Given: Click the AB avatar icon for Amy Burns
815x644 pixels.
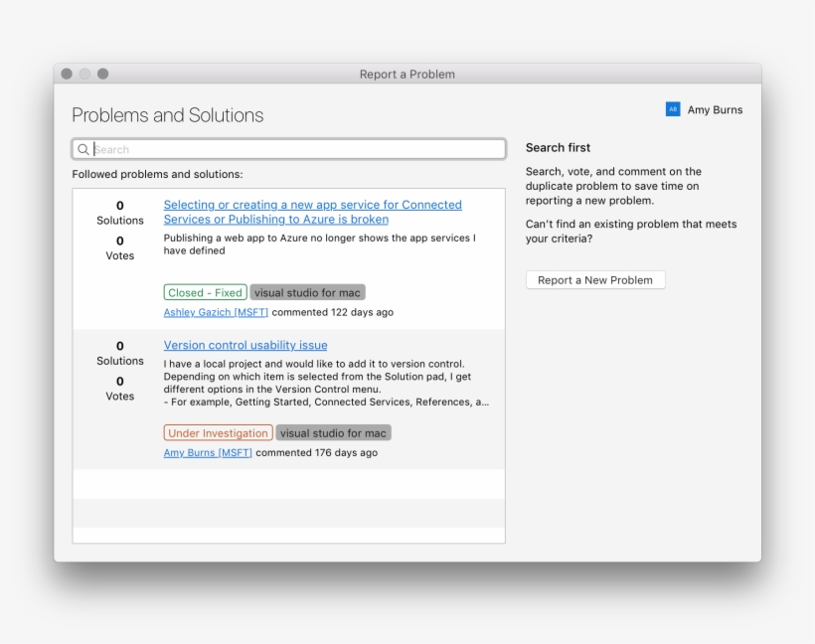Looking at the screenshot, I should (x=671, y=109).
